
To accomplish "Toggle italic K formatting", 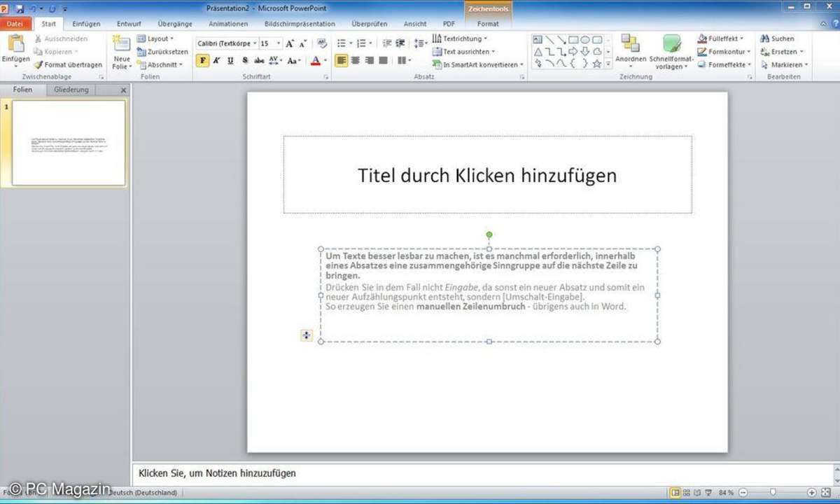I will point(216,60).
